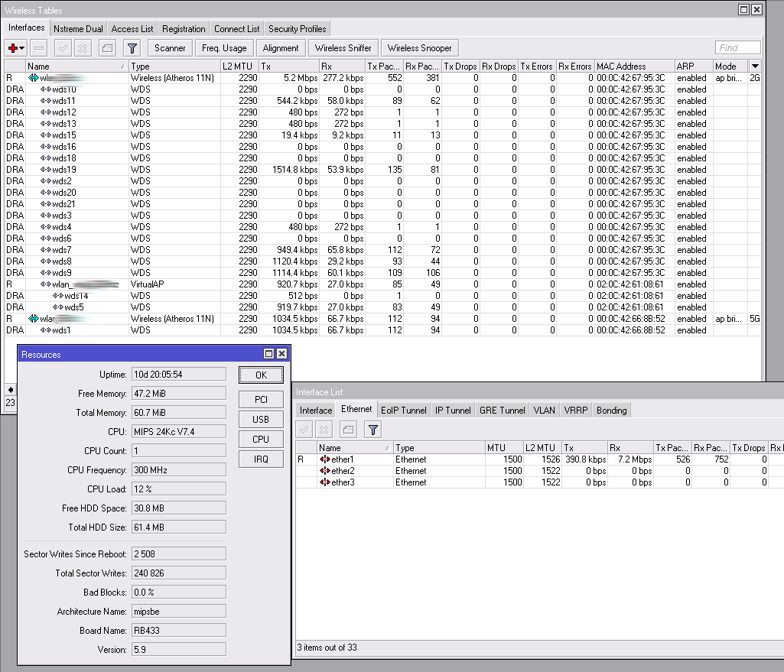The height and width of the screenshot is (672, 784).
Task: Click the Wireless Sniffer button
Action: click(343, 47)
